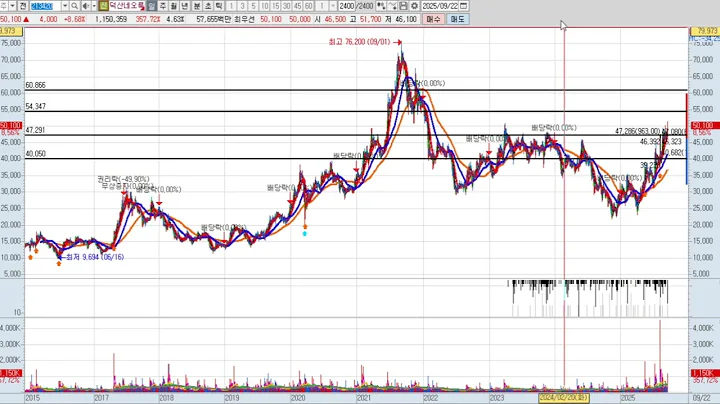Choose the 60 interval button
Viewport: 720px width, 404px height.
(x=309, y=6)
